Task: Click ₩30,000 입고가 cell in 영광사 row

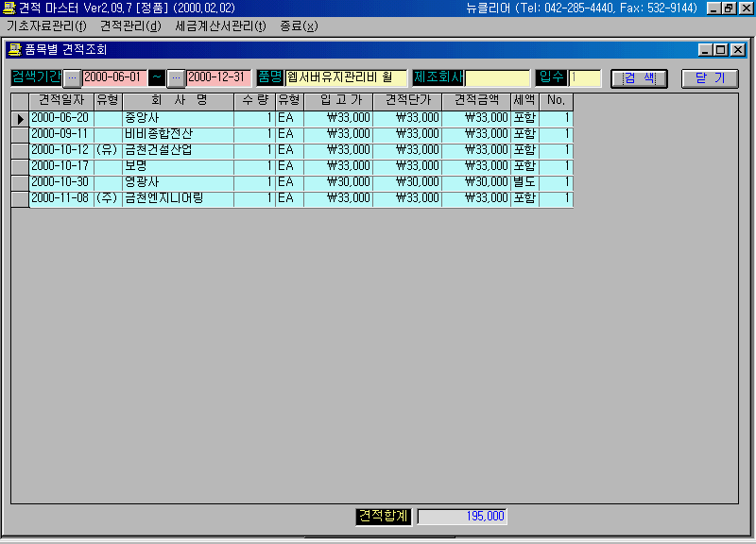Action: (338, 182)
